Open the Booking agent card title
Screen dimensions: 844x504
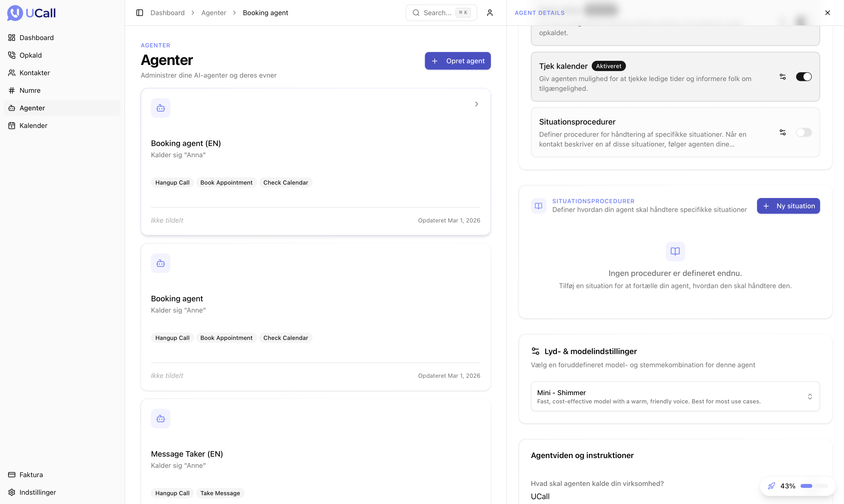[177, 299]
